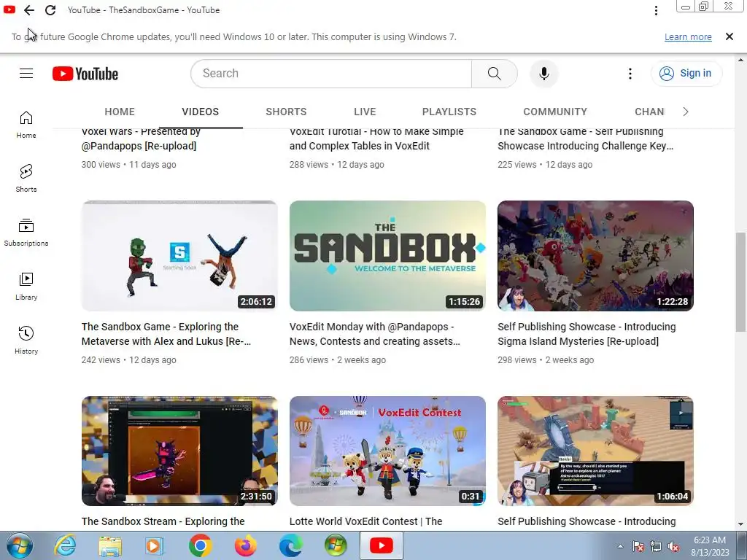Click title 'VoxEdit Tutorial - How to Make Simple' tables
Viewport: 747px width, 560px height.
point(376,139)
